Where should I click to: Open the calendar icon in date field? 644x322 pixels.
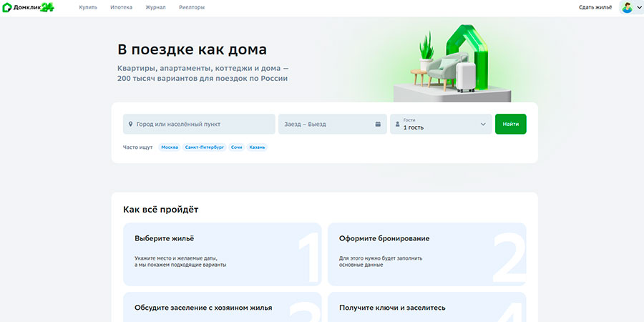pyautogui.click(x=378, y=124)
